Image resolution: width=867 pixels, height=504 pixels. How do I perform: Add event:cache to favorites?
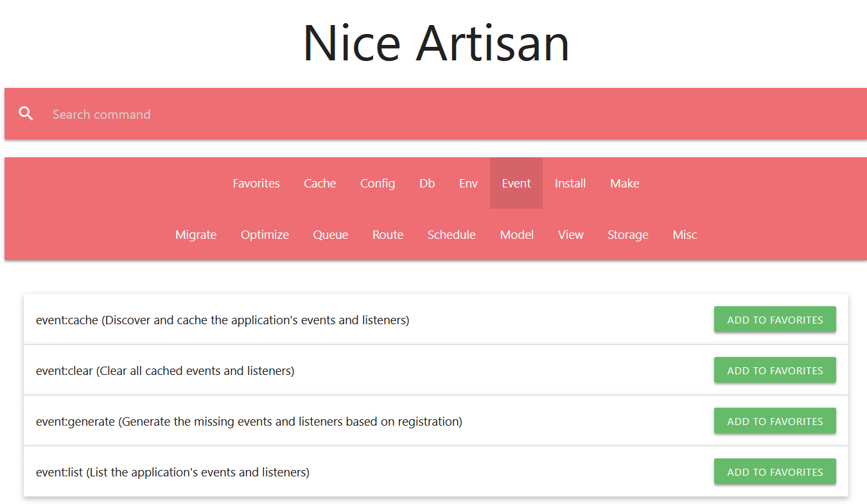click(775, 320)
